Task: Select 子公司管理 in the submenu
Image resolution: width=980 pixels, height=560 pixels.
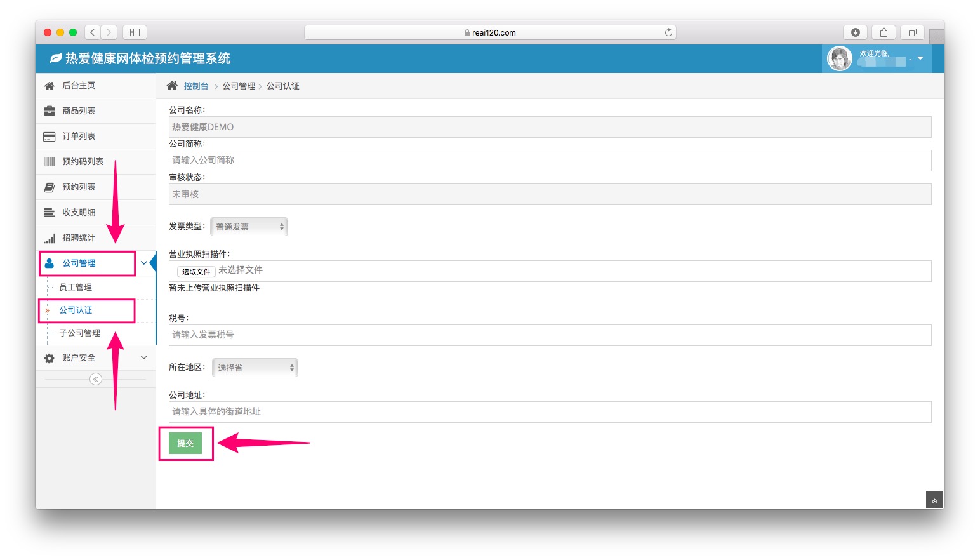Action: [x=79, y=333]
